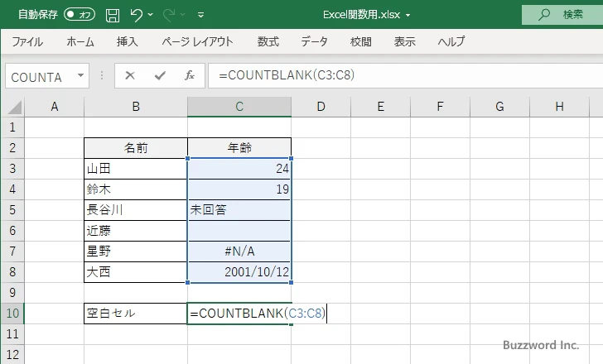Click the Save floppy disk icon
This screenshot has height=364, width=603.
tap(113, 15)
